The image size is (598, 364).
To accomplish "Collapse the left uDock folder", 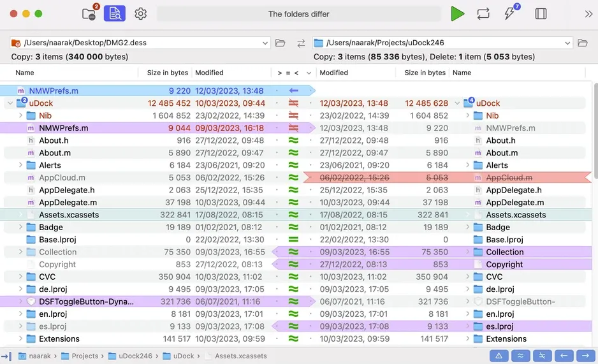I will [x=10, y=103].
